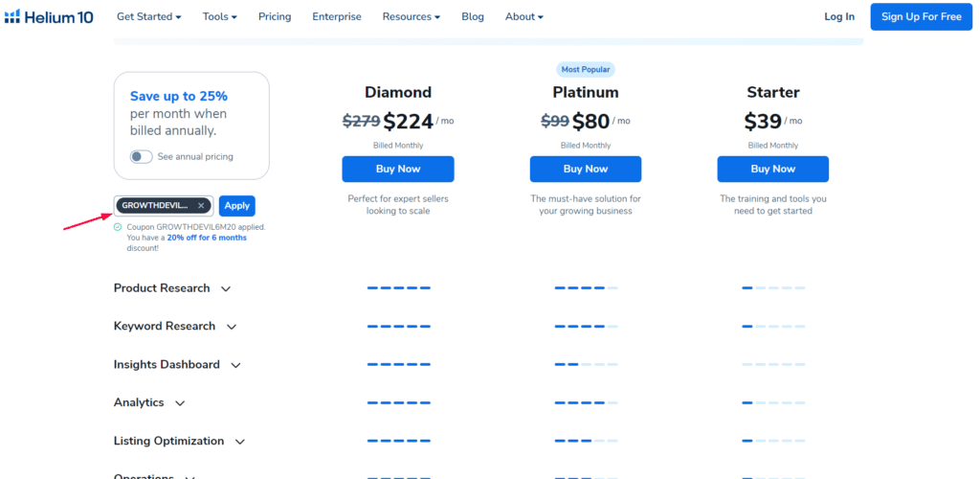Click the Most Popular badge
980x479 pixels.
586,70
